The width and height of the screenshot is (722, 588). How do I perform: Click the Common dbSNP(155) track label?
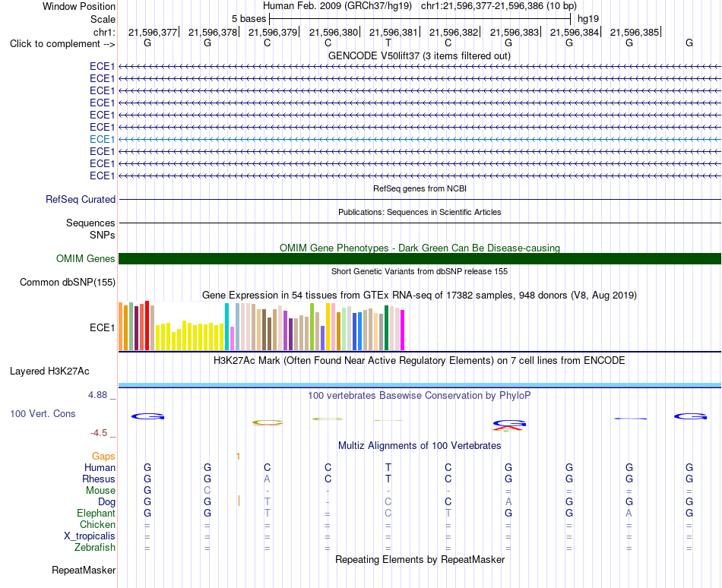[67, 282]
